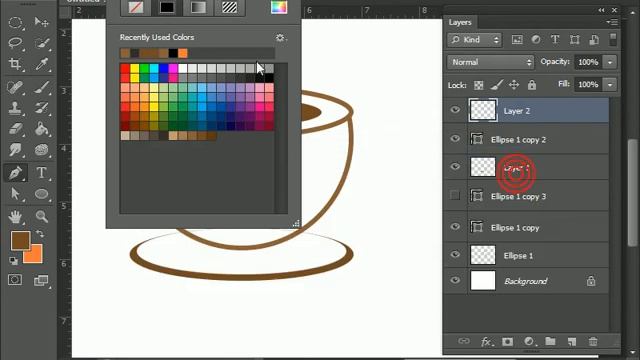Select the Eyedropper tool
The image size is (640, 360).
coord(41,64)
